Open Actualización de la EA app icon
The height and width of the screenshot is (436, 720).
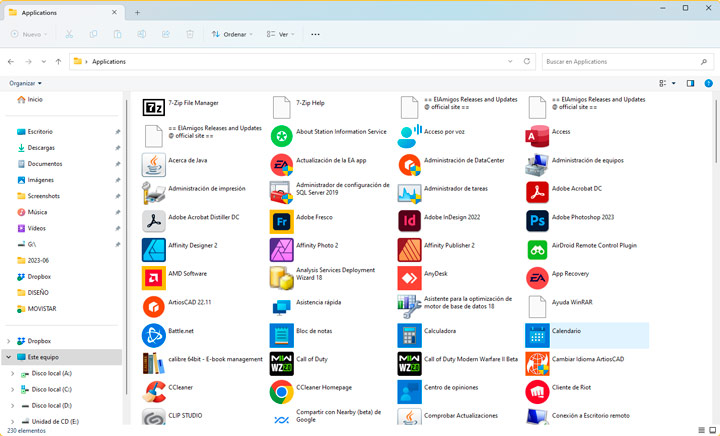coord(281,165)
